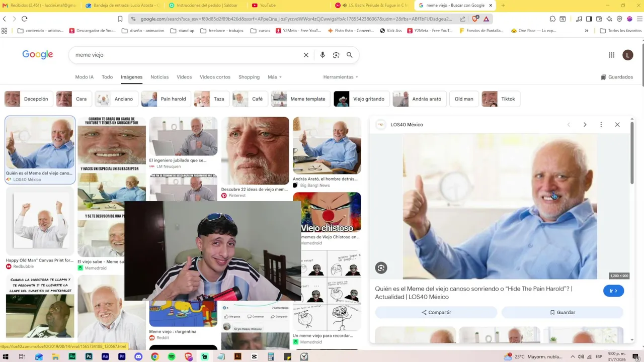Reload the current page
644x362 pixels.
click(x=24, y=19)
